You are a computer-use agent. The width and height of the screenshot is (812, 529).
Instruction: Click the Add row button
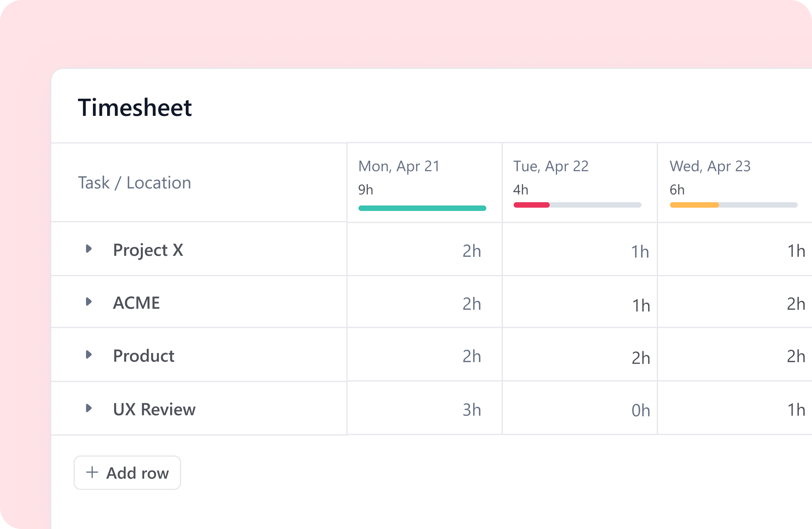click(127, 473)
